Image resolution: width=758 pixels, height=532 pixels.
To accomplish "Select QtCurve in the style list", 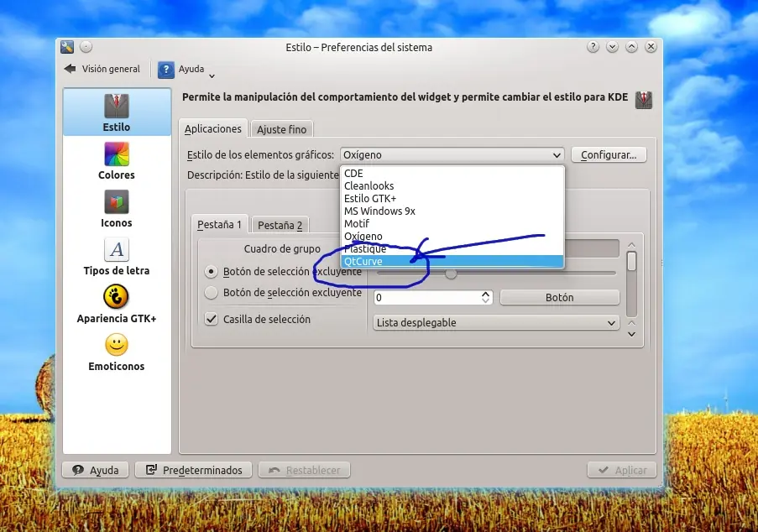I will pos(452,262).
